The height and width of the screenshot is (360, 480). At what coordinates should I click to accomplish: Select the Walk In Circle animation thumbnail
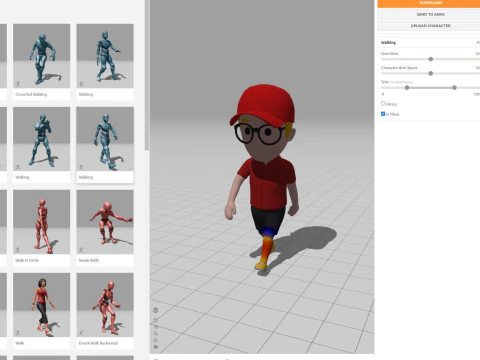42,222
